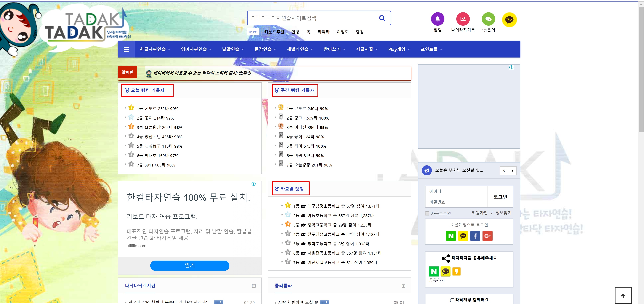Viewport: 644px width, 304px height.
Task: Click the 로그인 button
Action: click(500, 197)
